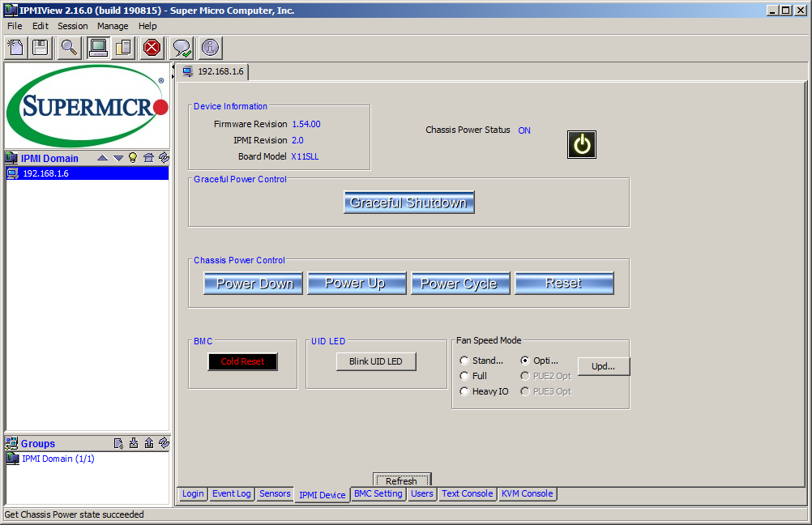Collapse the left panel using the splitter arrow
The width and height of the screenshot is (812, 525).
(x=173, y=67)
